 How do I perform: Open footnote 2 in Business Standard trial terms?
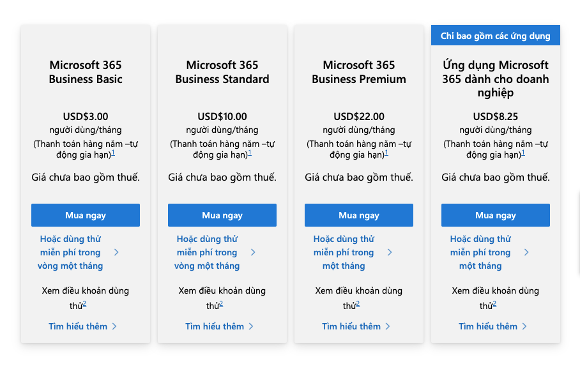click(221, 304)
